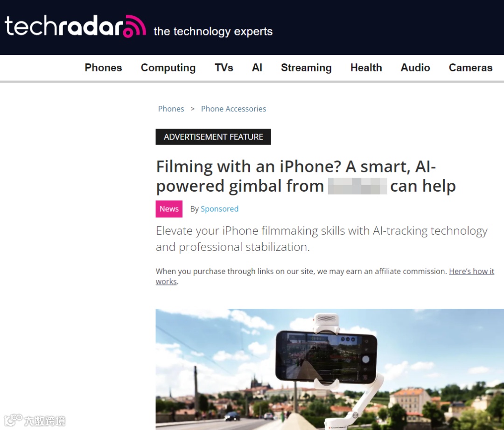Click the TechRadar logo
Viewport: 504px width, 430px height.
[x=75, y=26]
